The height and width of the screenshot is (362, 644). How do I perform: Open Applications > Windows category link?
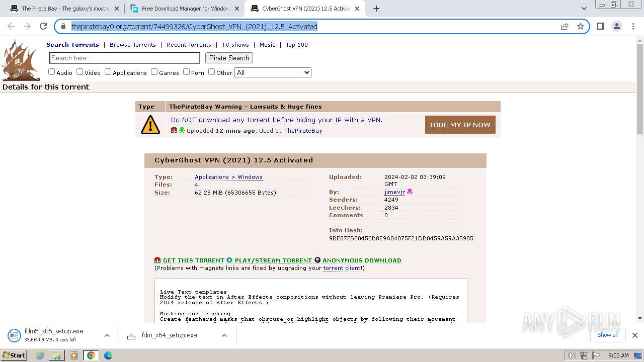pyautogui.click(x=228, y=177)
